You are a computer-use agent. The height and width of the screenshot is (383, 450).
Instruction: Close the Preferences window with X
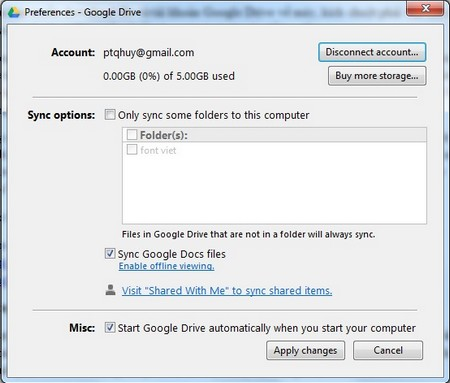425,8
